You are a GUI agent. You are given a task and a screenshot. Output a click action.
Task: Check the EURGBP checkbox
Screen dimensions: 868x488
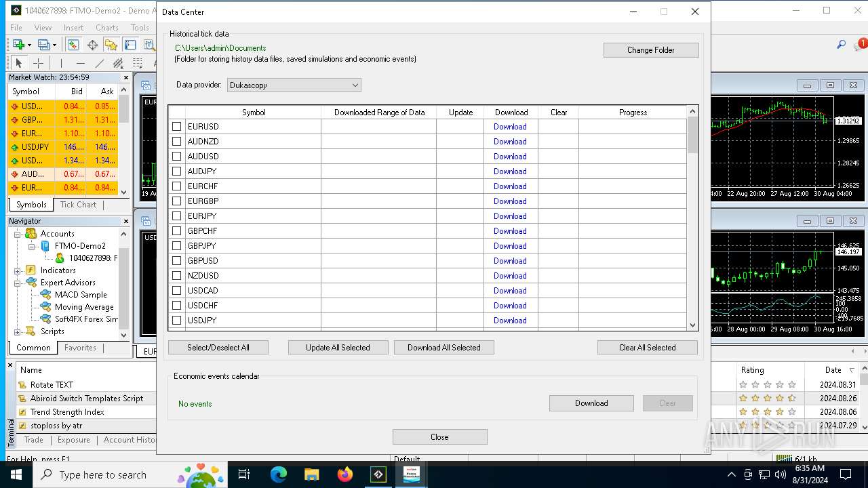(x=177, y=201)
